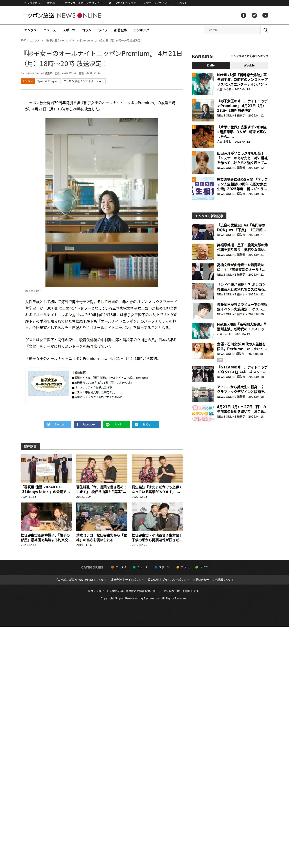This screenshot has height=868, width=289.
Task: Open related article 羽生結弦「今、言葉を書き溜めて
Action: coord(102,489)
